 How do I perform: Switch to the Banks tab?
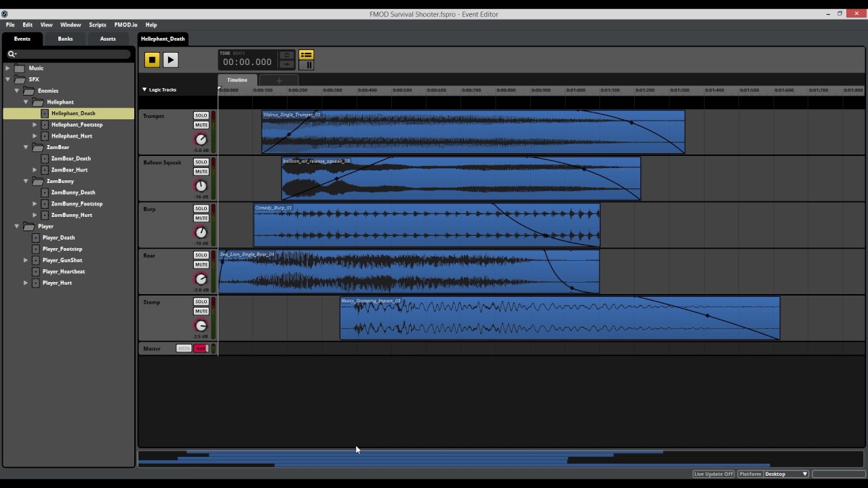point(65,39)
